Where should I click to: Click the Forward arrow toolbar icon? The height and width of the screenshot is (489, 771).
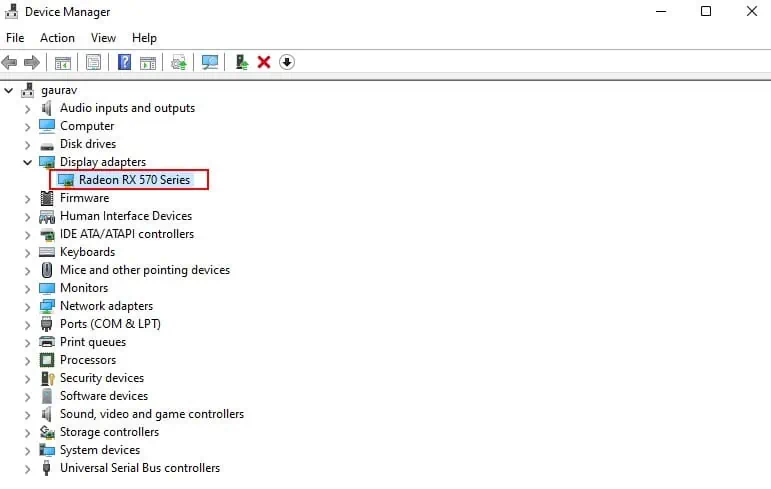[31, 62]
